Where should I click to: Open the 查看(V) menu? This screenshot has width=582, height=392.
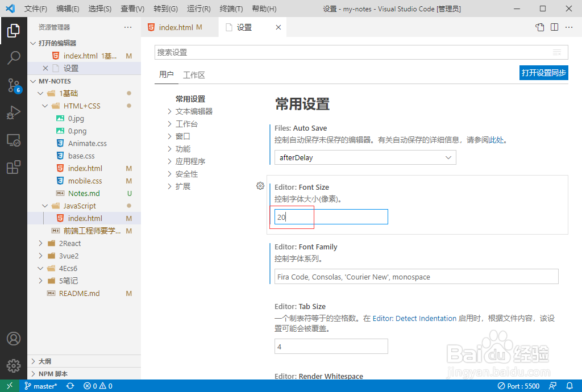[132, 9]
